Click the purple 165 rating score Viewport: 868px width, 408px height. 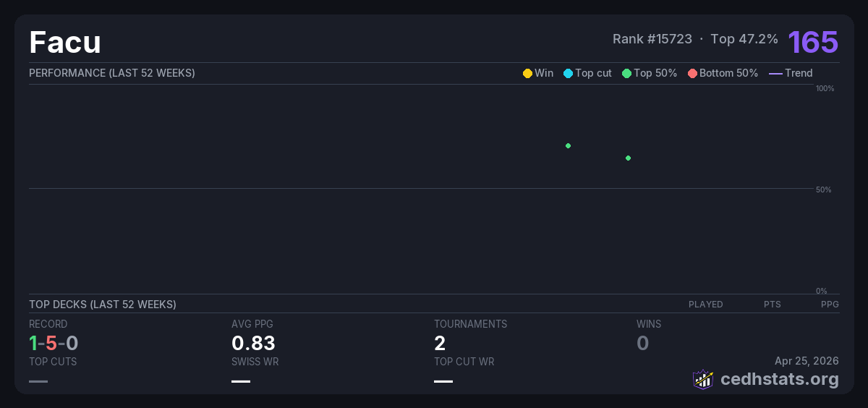(x=813, y=42)
